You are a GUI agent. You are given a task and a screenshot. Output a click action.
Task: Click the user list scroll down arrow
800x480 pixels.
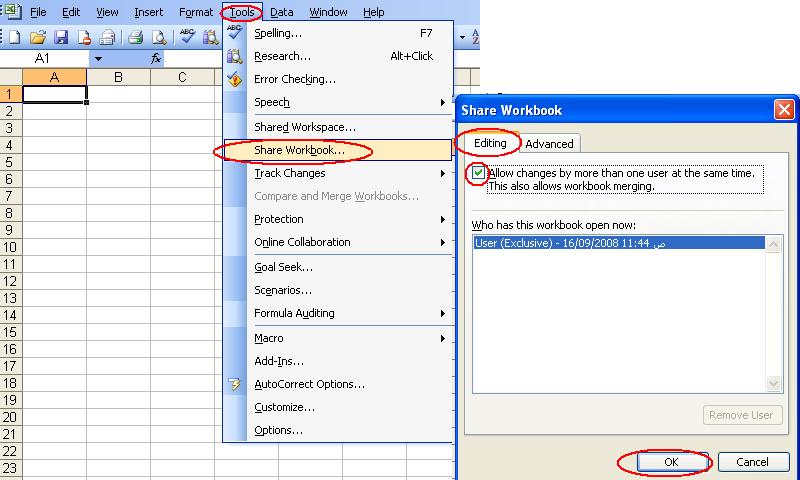773,384
